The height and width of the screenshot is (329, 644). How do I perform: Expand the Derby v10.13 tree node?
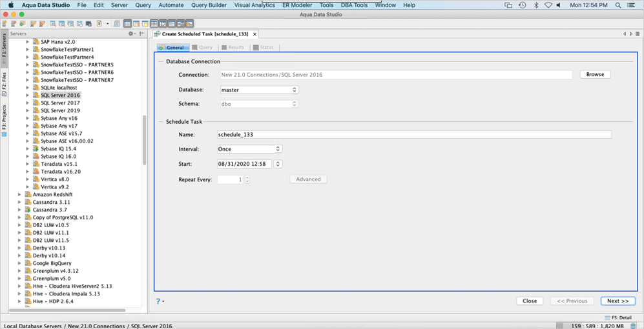pyautogui.click(x=19, y=248)
